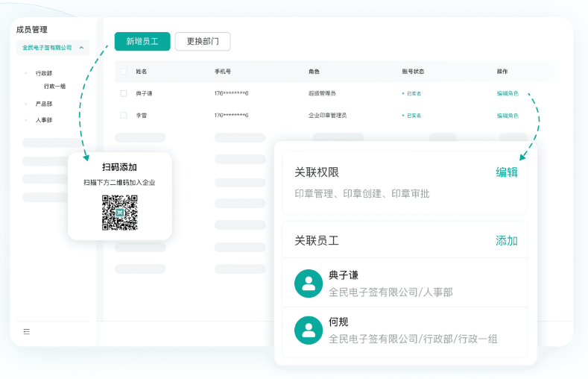Click the name 李雷 in table
Image resolution: width=588 pixels, height=379 pixels.
click(x=142, y=116)
